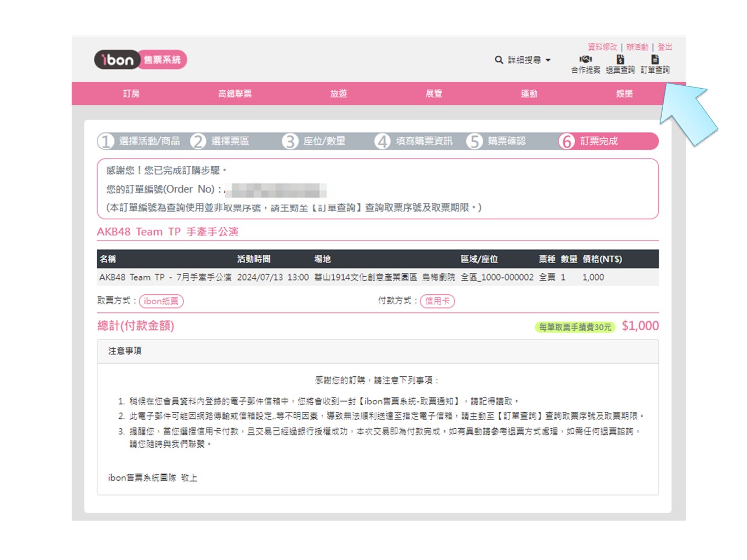
Task: Click the 信用卡 payment method tag
Action: [x=437, y=301]
